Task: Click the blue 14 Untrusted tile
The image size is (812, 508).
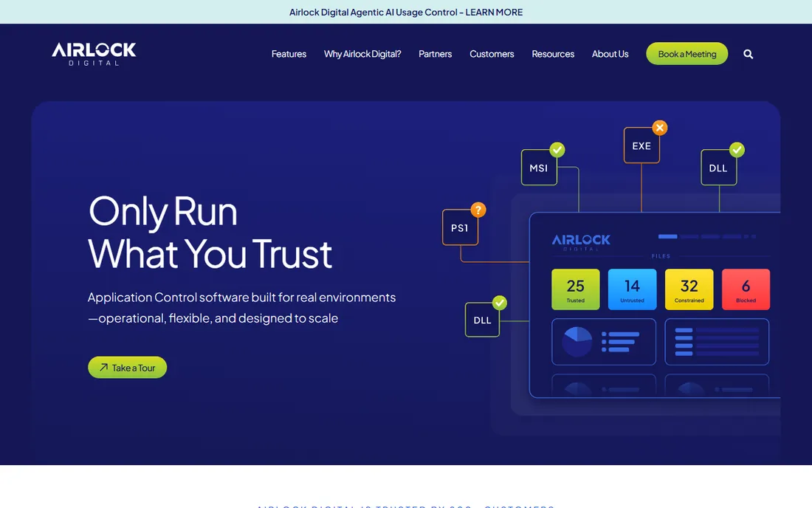Action: tap(633, 289)
